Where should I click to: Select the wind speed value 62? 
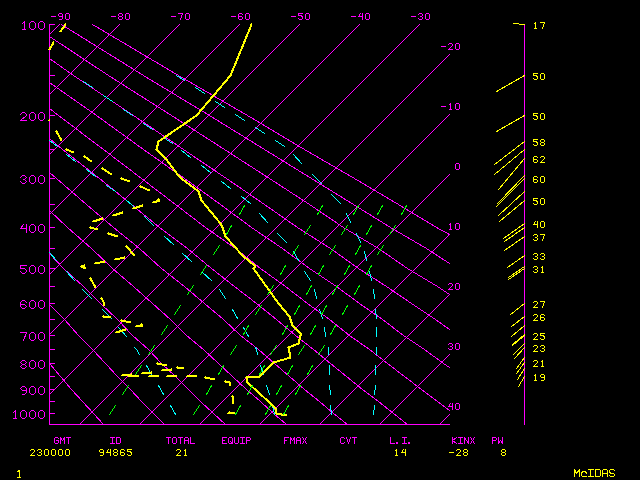538,160
